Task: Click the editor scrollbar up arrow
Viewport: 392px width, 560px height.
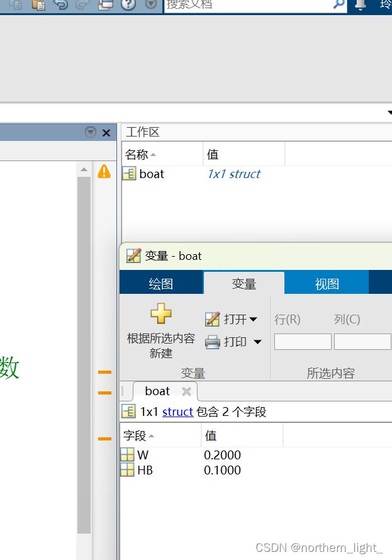Action: tap(84, 170)
